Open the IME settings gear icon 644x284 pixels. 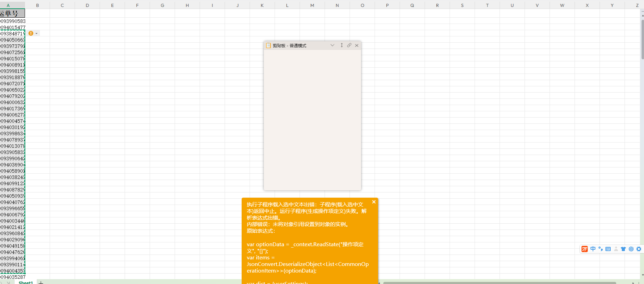(639, 249)
